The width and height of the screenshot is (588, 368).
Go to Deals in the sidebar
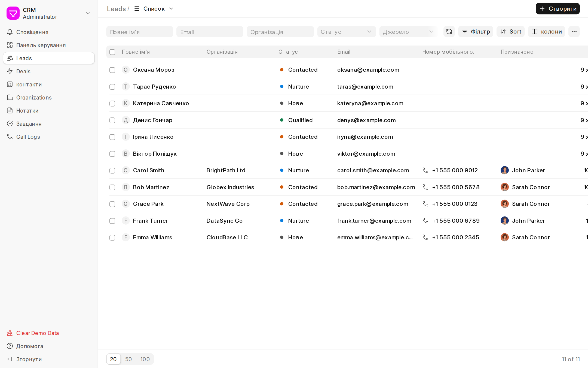click(49, 71)
